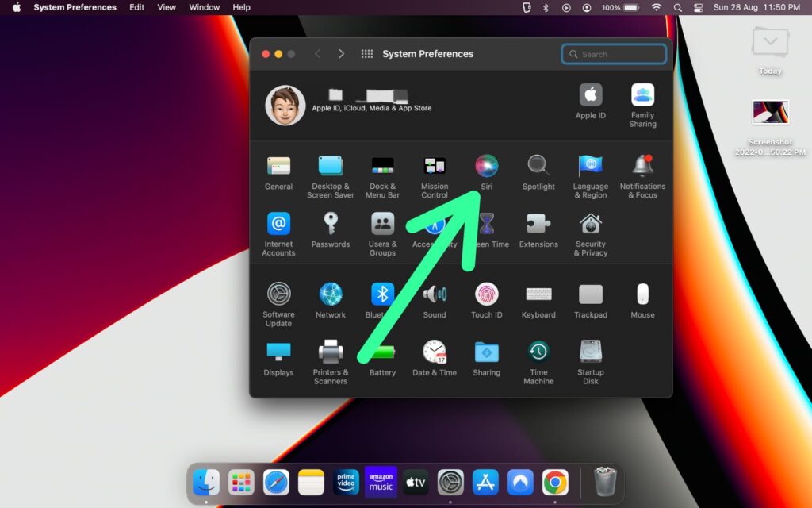Open Spotlight search from the menu bar
The width and height of the screenshot is (812, 508).
[x=677, y=7]
